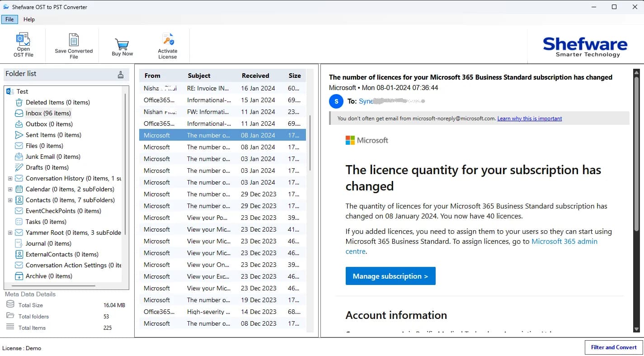The image size is (644, 356).
Task: Click the Conversation History envelope icon
Action: [x=19, y=178]
